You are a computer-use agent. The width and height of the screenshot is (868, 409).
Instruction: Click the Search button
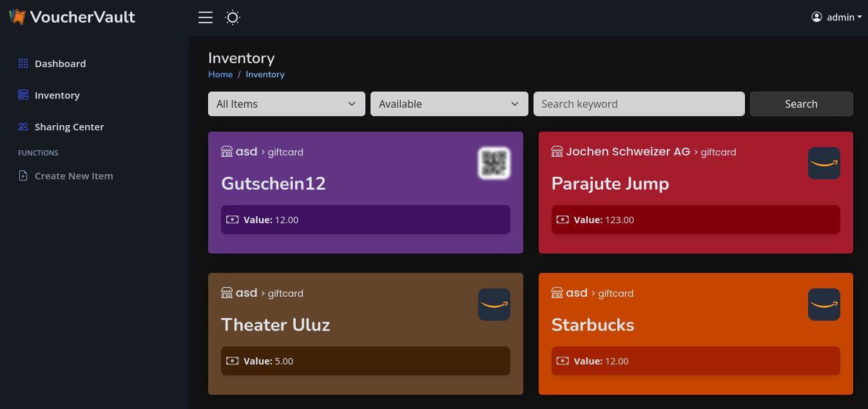coord(801,104)
